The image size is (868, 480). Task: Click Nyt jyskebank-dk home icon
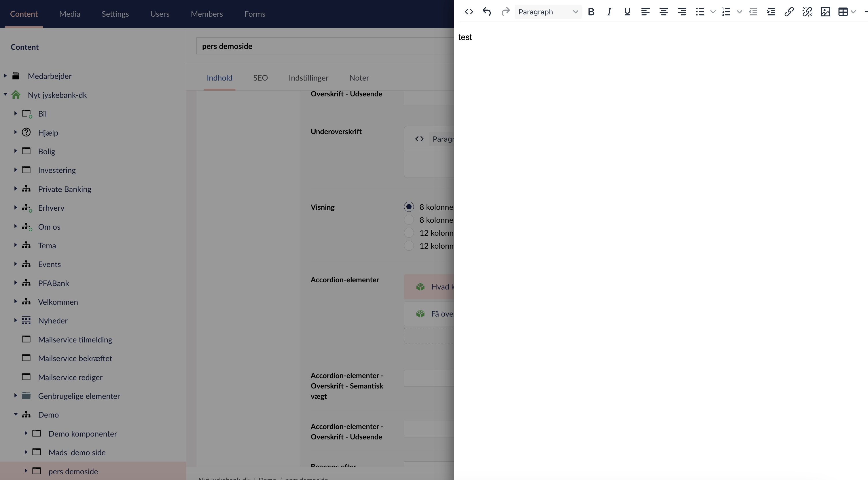16,95
